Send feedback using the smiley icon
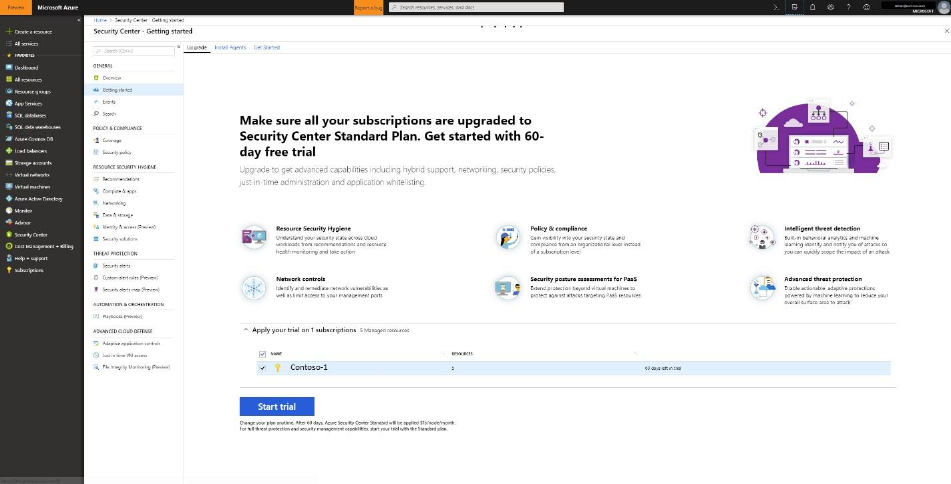This screenshot has height=484, width=951. point(867,7)
